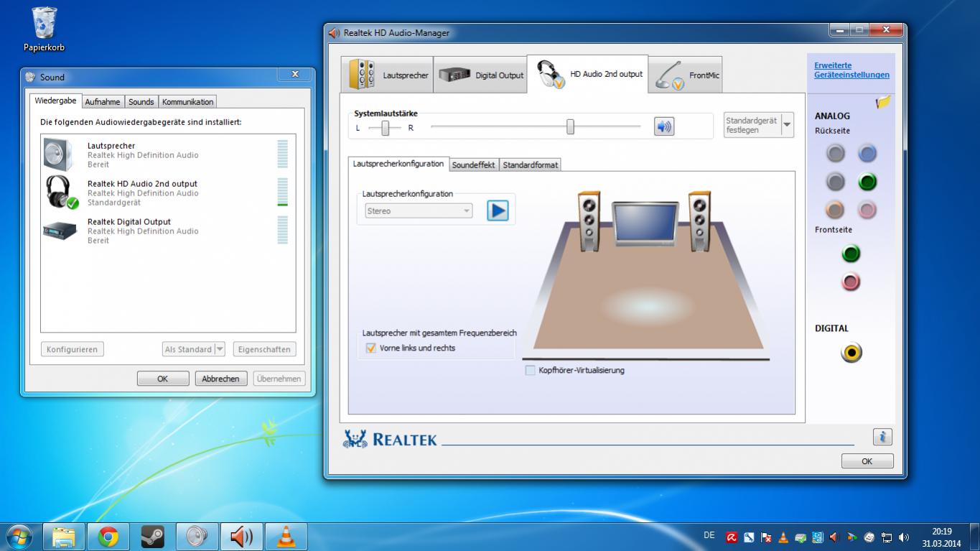Click the pink rear analog jack
Screen dimensions: 980x551
click(x=867, y=210)
